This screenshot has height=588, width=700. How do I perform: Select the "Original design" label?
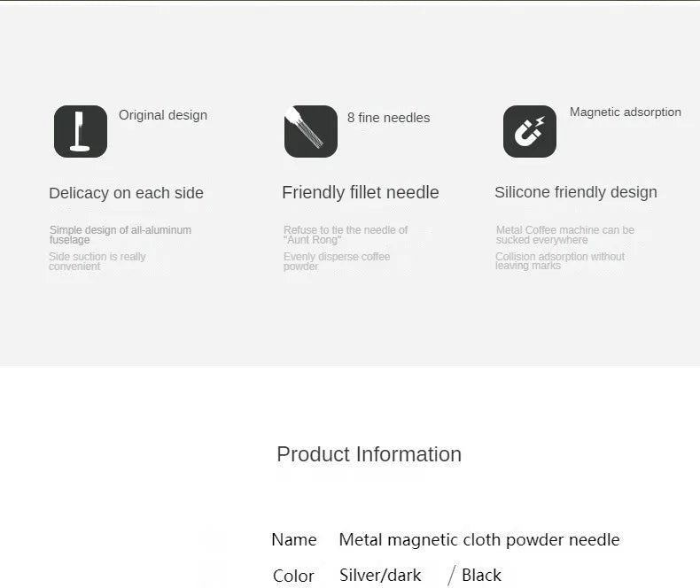tap(163, 115)
